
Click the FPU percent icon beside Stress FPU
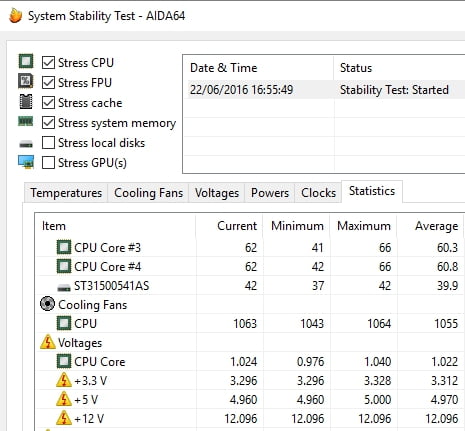[26, 81]
